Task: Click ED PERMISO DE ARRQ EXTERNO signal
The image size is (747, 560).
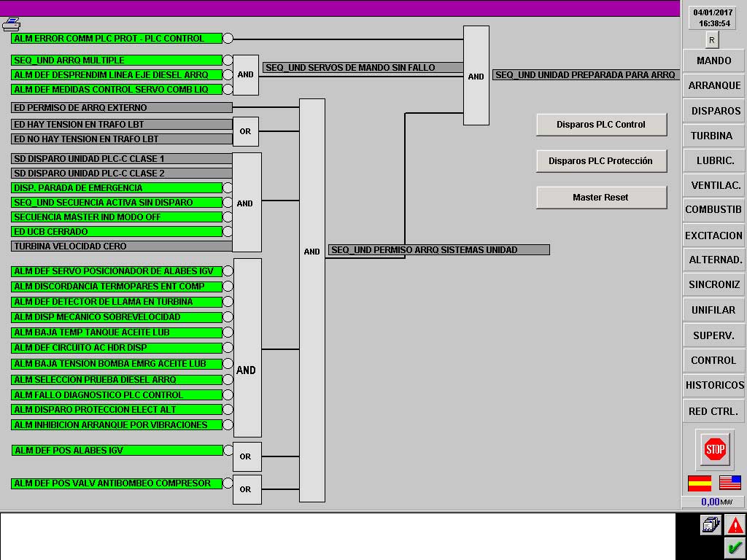Action: (122, 108)
